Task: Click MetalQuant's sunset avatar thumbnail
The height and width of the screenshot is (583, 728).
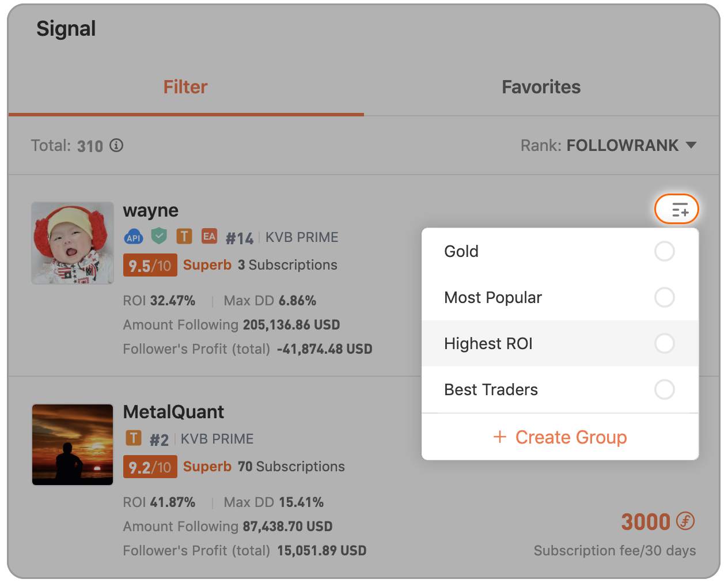Action: pyautogui.click(x=73, y=445)
